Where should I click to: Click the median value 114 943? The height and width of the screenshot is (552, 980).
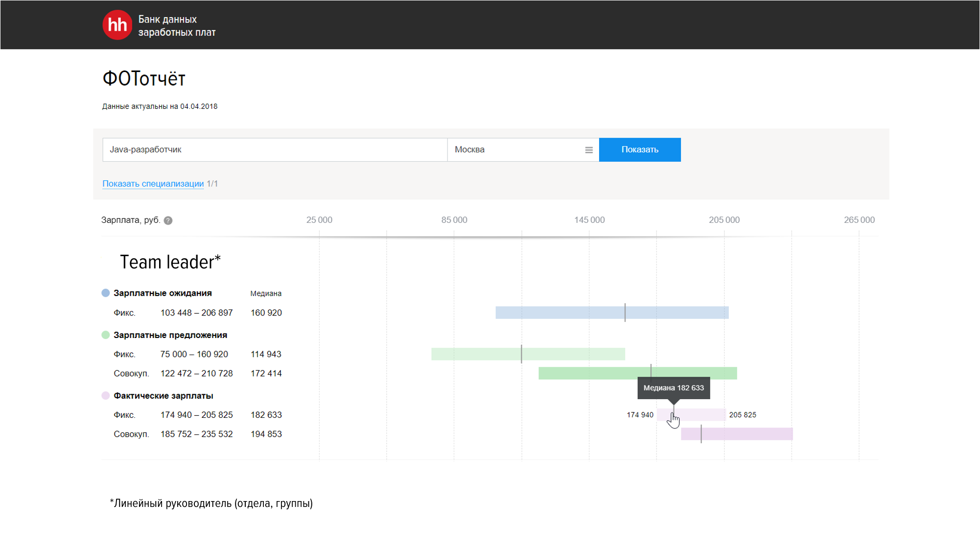(266, 354)
